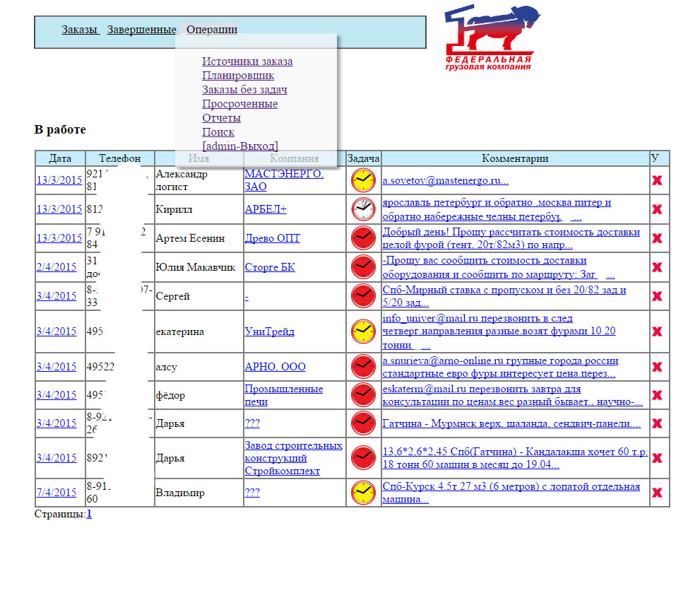Image resolution: width=700 pixels, height=593 pixels.
Task: Click the red X in the Гатчина - Мурманск row
Action: [657, 423]
